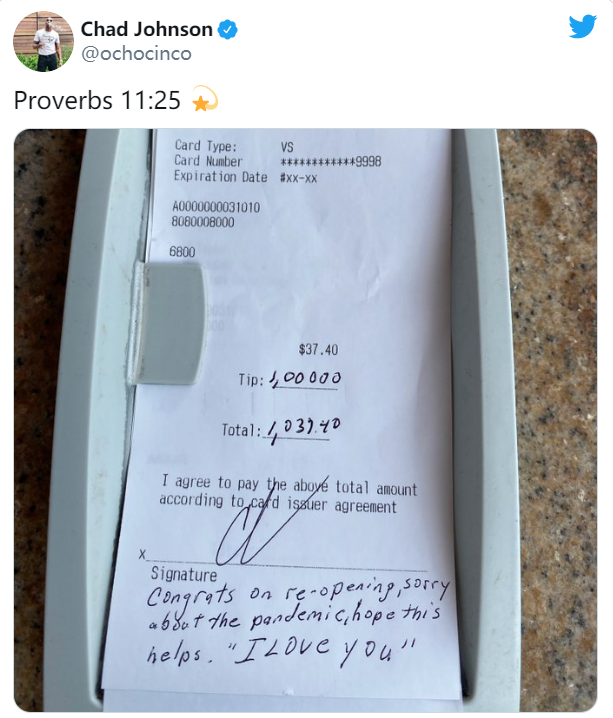Click the gray clip holding the receipt
Screen dimensions: 613x718
coord(170,323)
